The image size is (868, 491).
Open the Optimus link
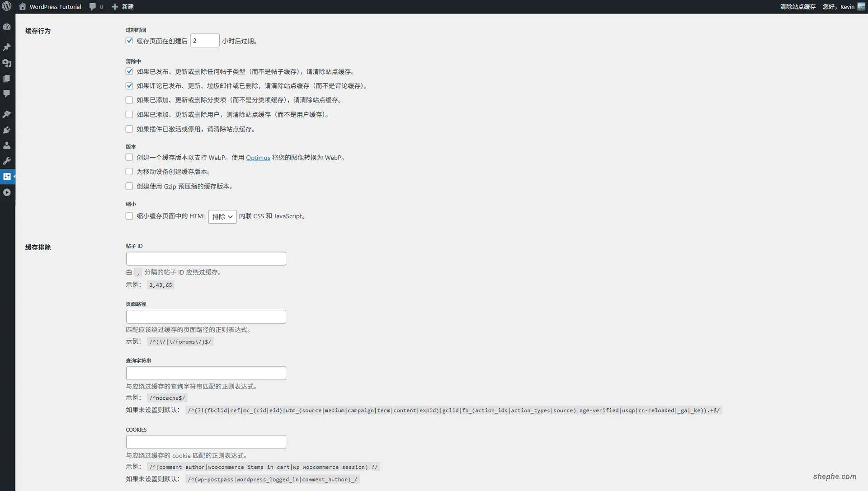pyautogui.click(x=258, y=158)
